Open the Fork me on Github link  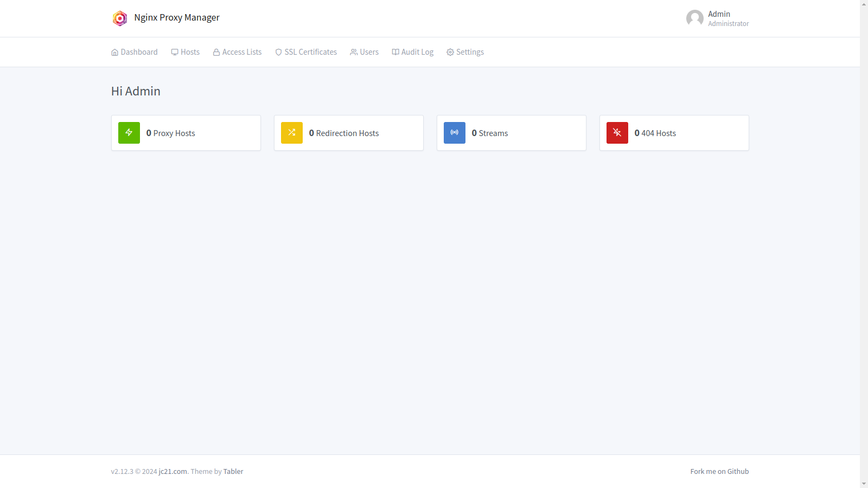click(719, 472)
